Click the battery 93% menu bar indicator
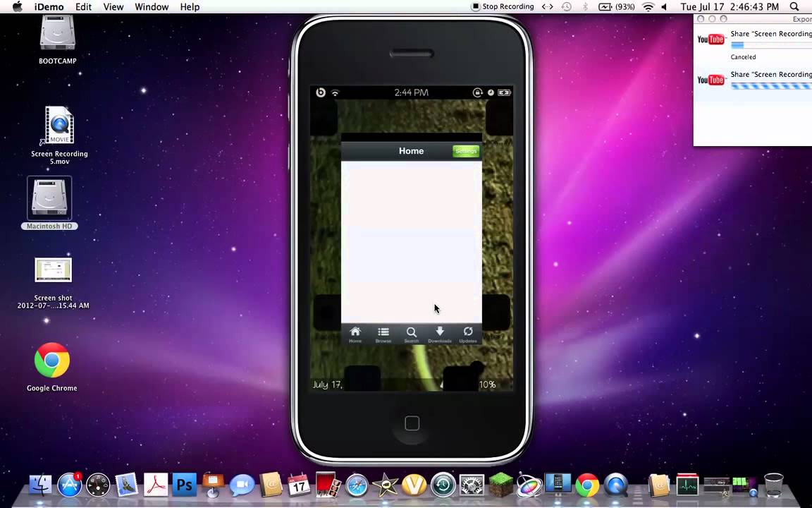The width and height of the screenshot is (812, 508). tap(617, 7)
